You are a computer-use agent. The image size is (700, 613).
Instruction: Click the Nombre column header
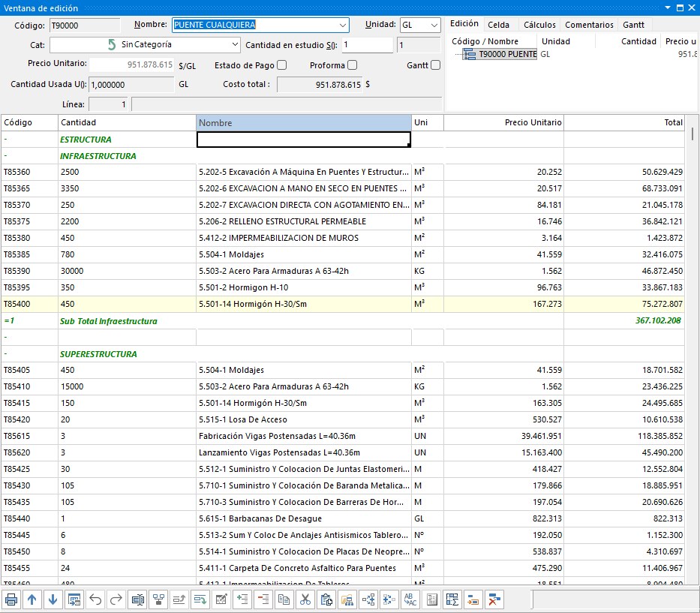tap(304, 123)
